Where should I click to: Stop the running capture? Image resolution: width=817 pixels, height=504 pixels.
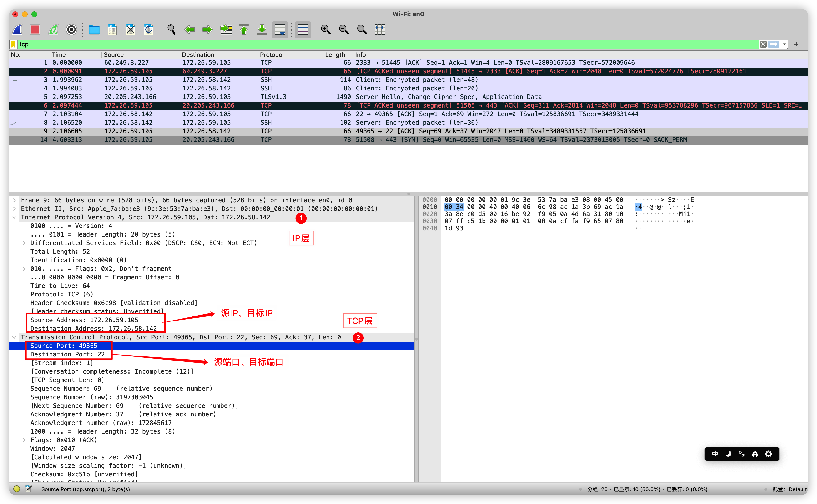pyautogui.click(x=35, y=29)
